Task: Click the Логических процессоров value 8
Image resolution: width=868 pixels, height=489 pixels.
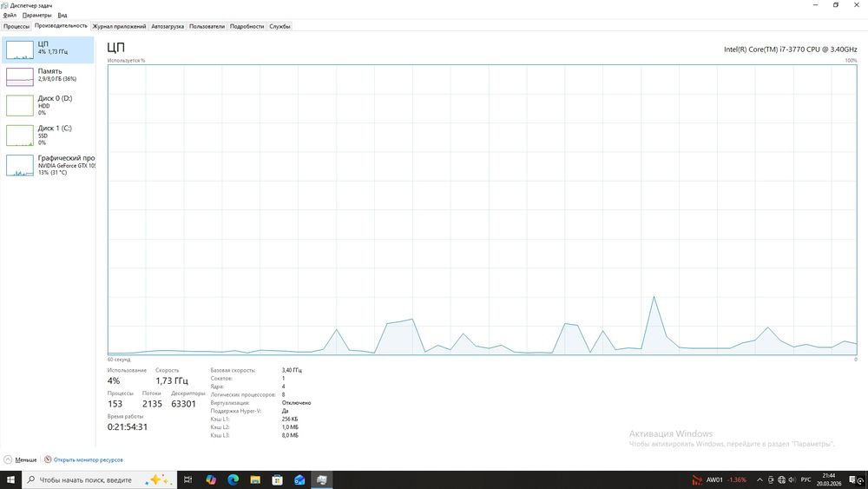Action: [x=284, y=394]
